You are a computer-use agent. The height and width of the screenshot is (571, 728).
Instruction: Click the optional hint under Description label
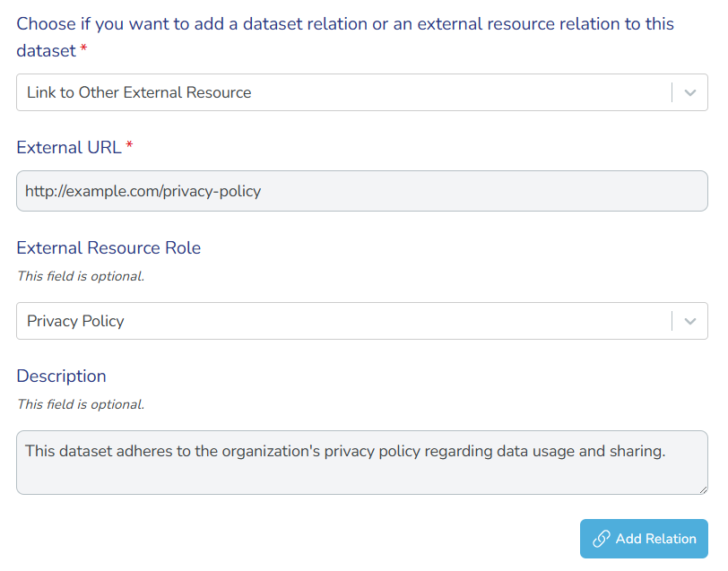coord(81,404)
